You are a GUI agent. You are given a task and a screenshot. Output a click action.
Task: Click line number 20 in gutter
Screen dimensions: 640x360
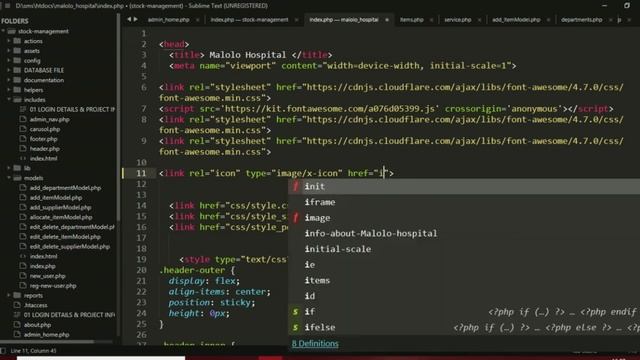[141, 270]
